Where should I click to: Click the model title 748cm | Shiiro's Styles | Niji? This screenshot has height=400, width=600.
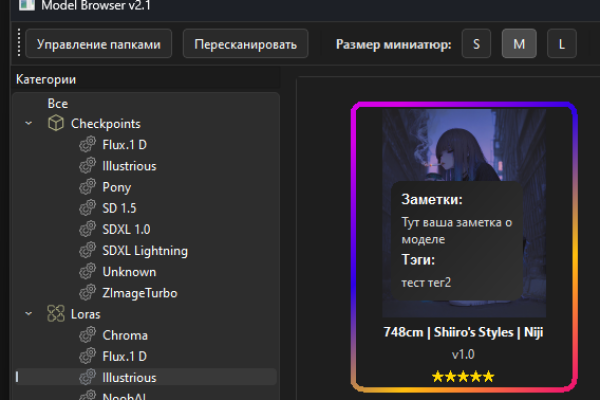pyautogui.click(x=463, y=332)
